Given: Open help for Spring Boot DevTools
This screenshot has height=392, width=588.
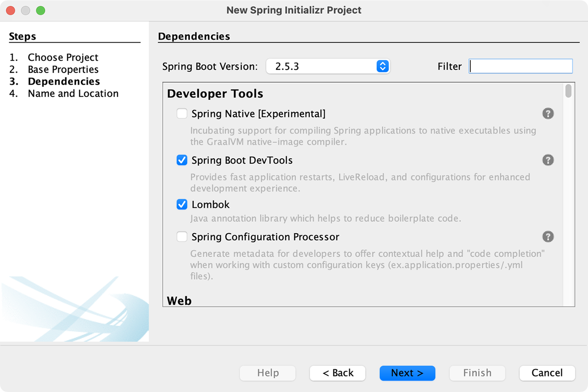Looking at the screenshot, I should point(548,160).
